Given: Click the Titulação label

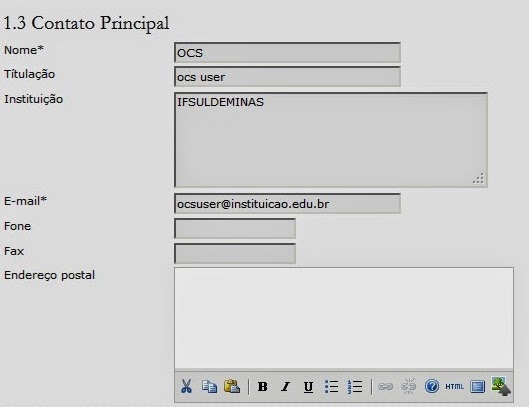Looking at the screenshot, I should [x=29, y=74].
